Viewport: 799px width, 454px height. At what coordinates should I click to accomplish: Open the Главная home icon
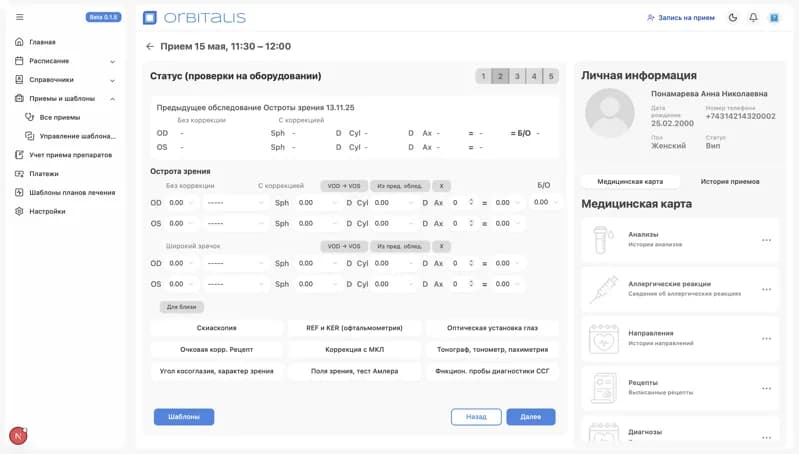[x=19, y=42]
